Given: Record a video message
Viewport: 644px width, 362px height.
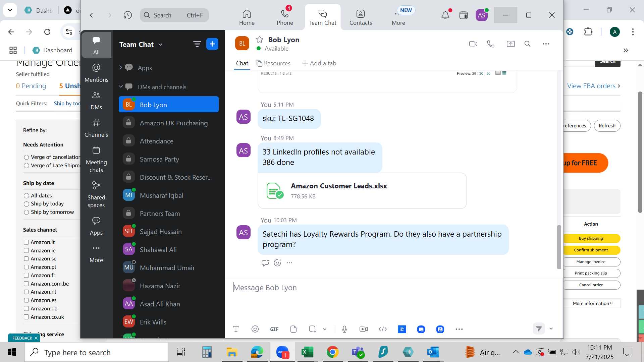Looking at the screenshot, I should pyautogui.click(x=364, y=329).
